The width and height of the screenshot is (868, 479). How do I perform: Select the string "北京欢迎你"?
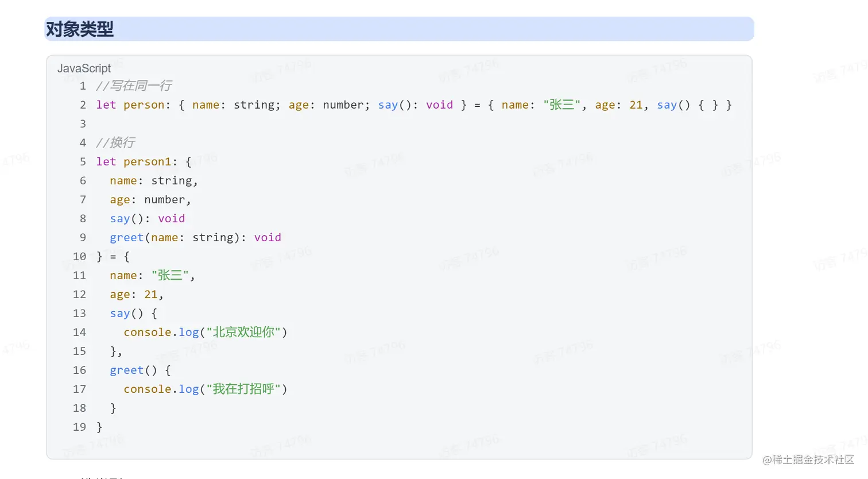click(245, 332)
